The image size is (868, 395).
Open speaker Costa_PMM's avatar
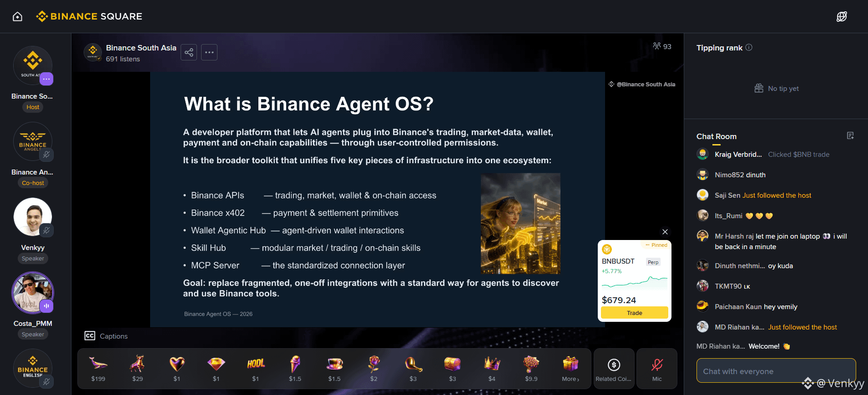click(33, 293)
